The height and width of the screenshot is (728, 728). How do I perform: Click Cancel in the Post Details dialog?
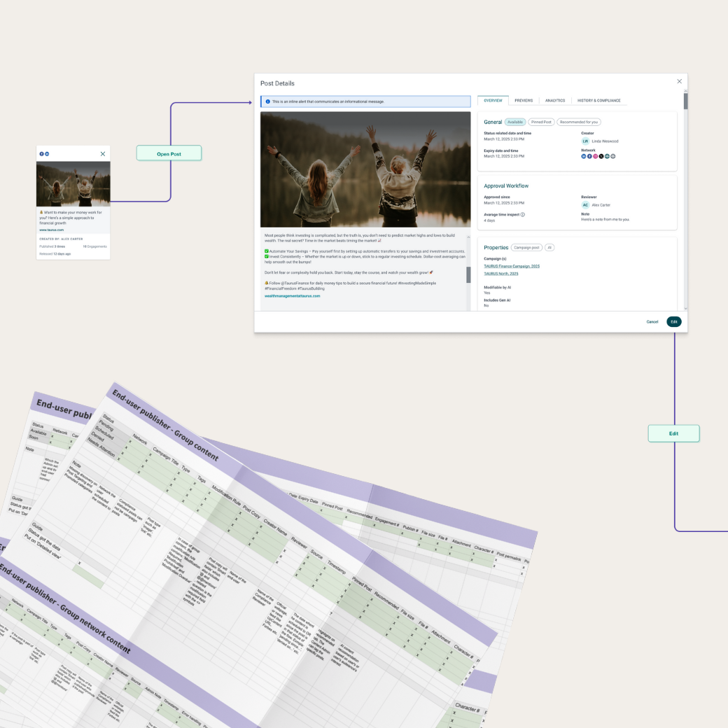[x=652, y=322]
